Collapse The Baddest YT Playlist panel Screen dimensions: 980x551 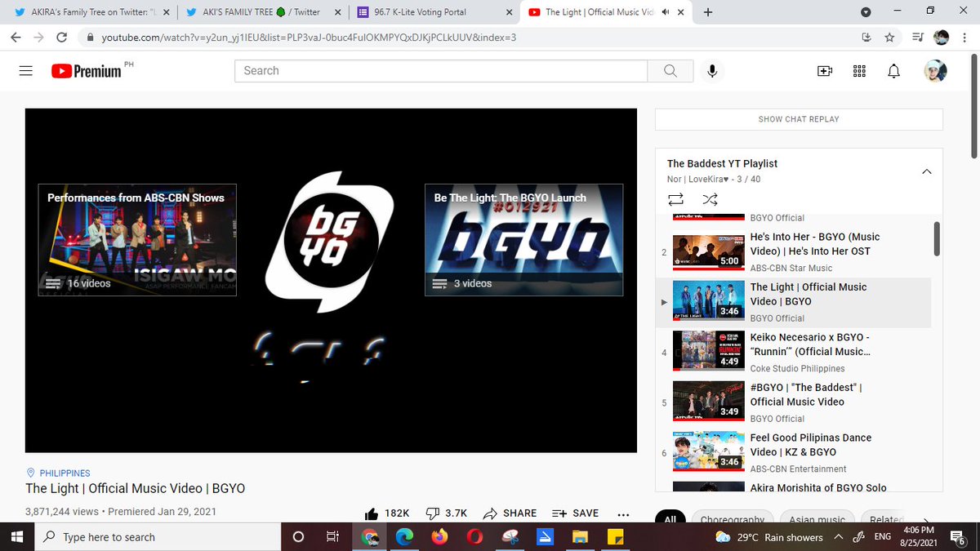coord(926,171)
